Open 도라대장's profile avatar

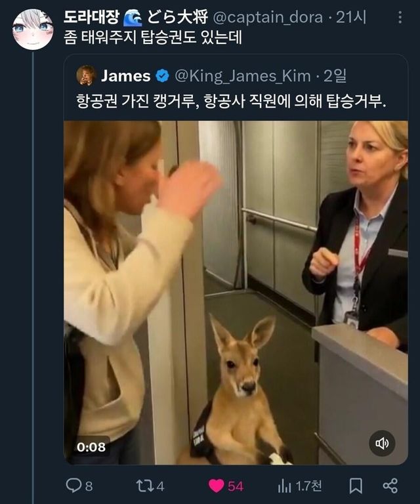[x=32, y=30]
